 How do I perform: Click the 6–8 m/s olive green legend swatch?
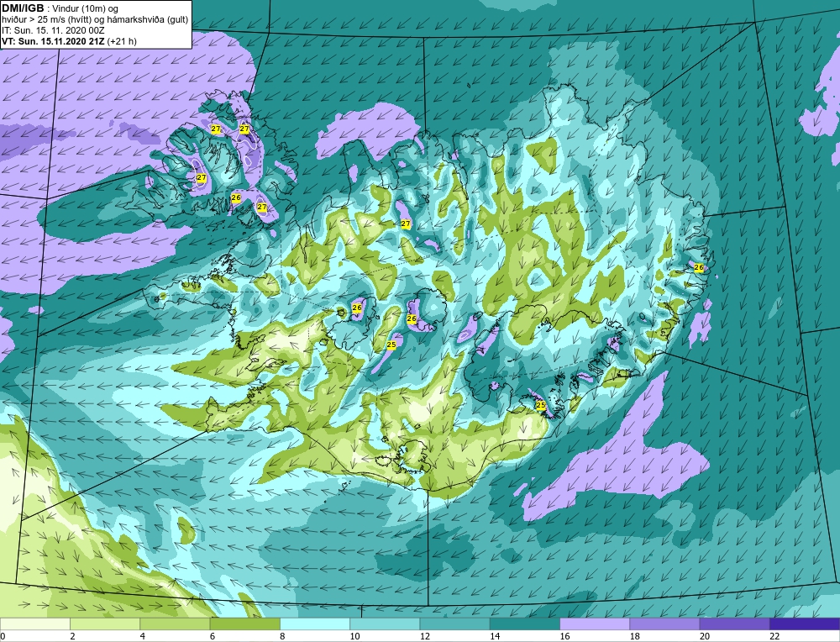pos(244,624)
